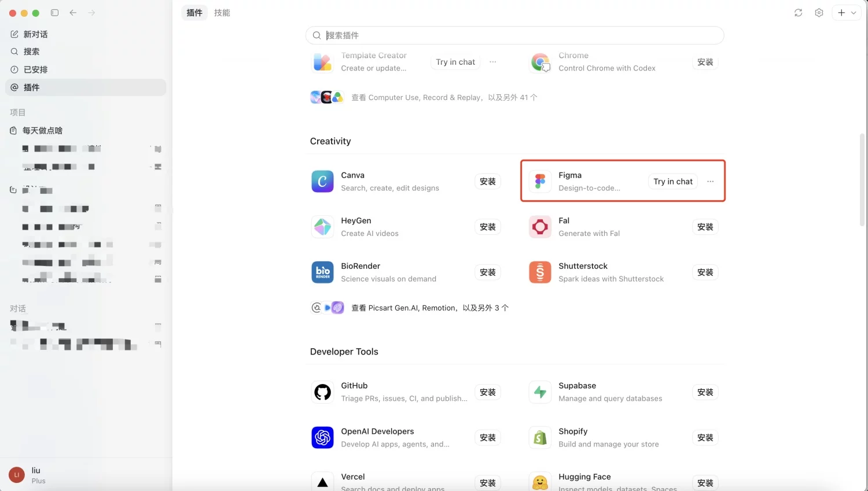Install the Canva plugin with 安装
The image size is (868, 491).
[488, 182]
